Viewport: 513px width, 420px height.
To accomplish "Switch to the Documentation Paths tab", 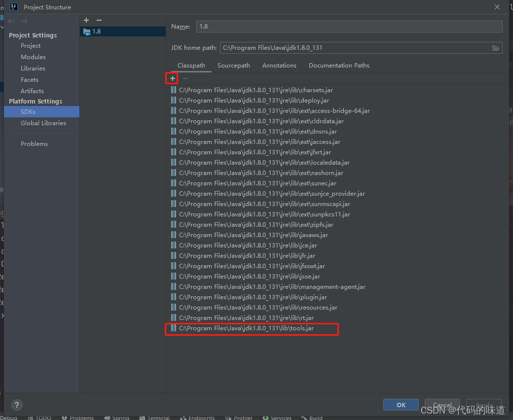I will coord(339,65).
